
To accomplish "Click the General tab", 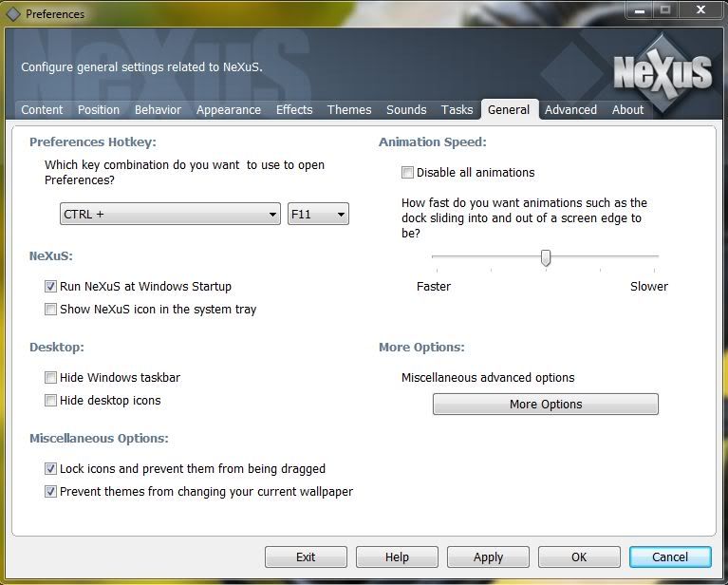I will [509, 109].
